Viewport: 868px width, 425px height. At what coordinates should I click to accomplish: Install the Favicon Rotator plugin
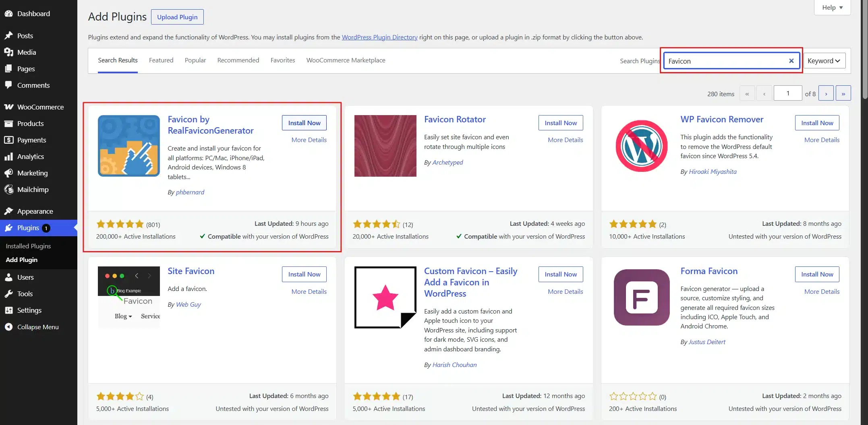click(561, 123)
